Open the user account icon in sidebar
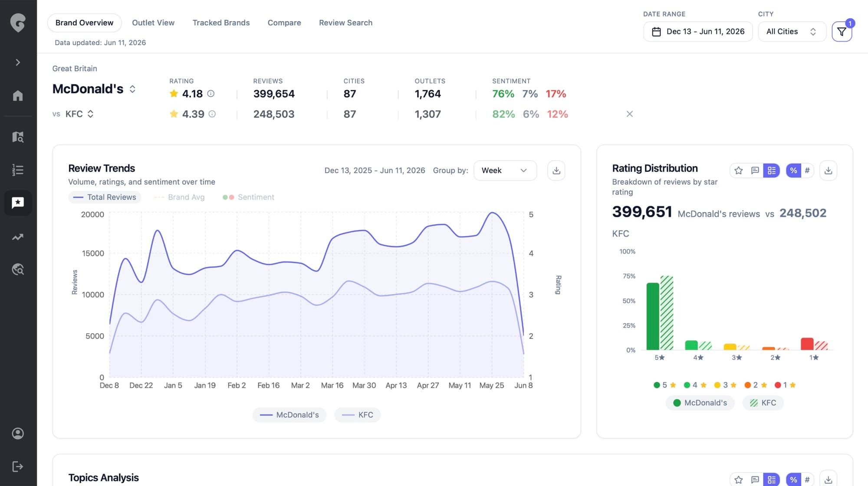The width and height of the screenshot is (868, 486). [x=18, y=433]
